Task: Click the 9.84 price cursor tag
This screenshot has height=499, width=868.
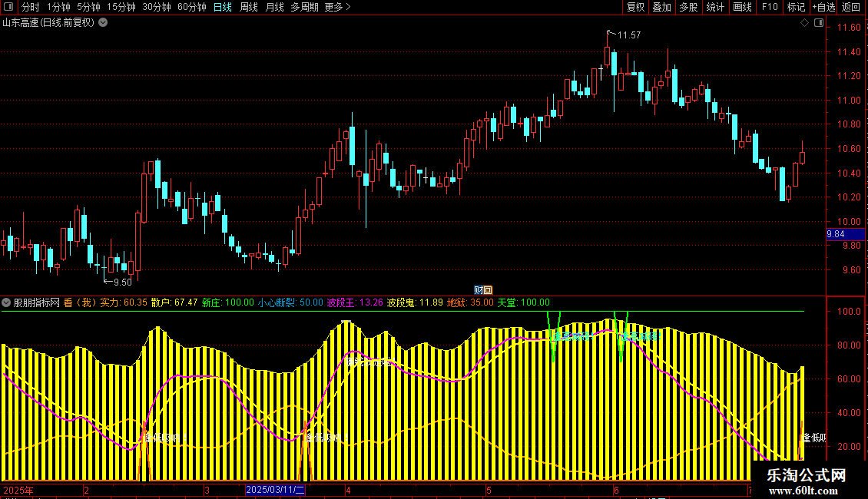Action: (x=845, y=234)
